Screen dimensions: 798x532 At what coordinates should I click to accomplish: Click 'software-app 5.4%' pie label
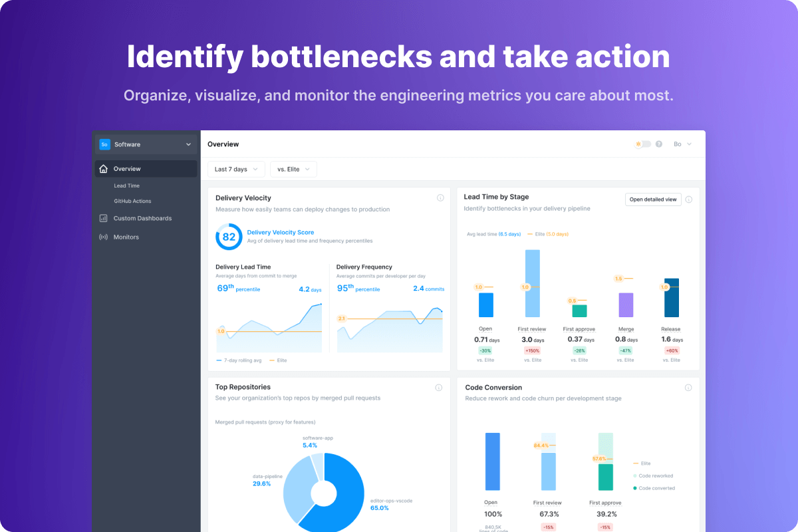[318, 442]
